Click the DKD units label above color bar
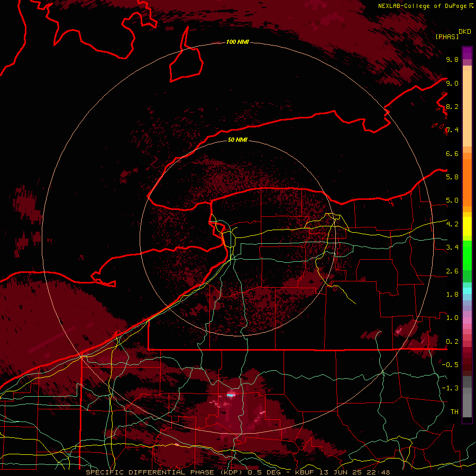Viewport: 476px width, 476px height. (x=464, y=32)
